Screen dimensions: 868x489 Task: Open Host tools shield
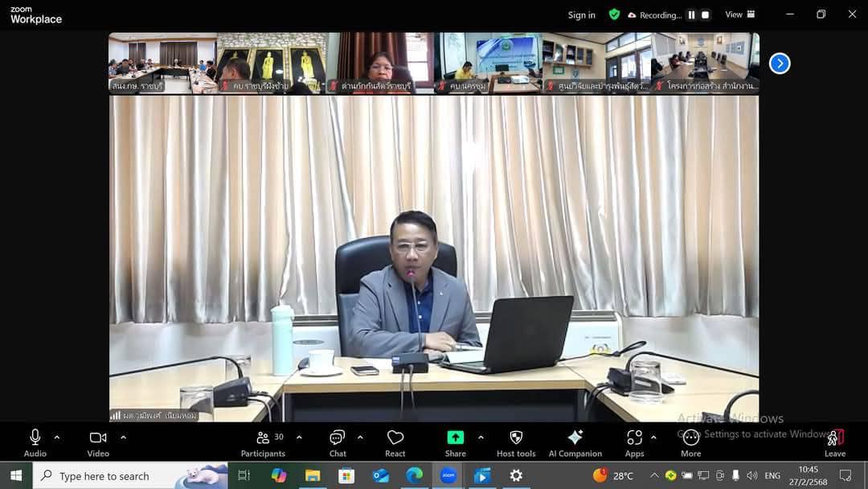pyautogui.click(x=516, y=443)
